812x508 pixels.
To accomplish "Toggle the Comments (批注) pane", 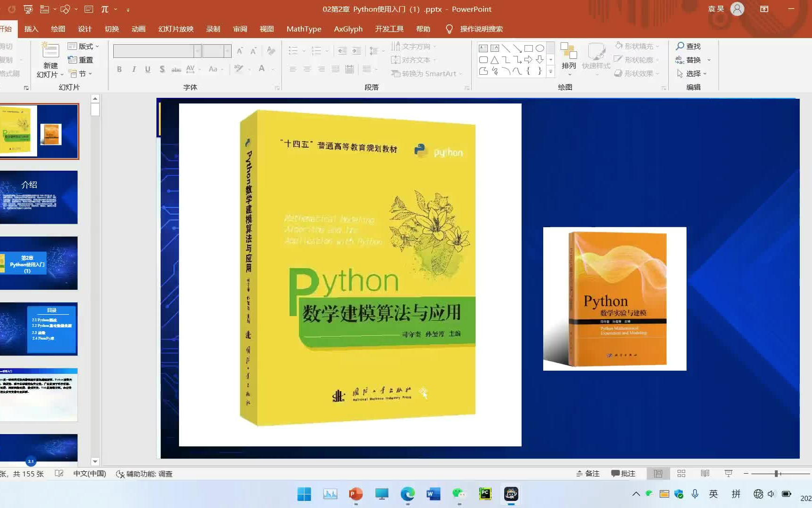I will coord(623,474).
